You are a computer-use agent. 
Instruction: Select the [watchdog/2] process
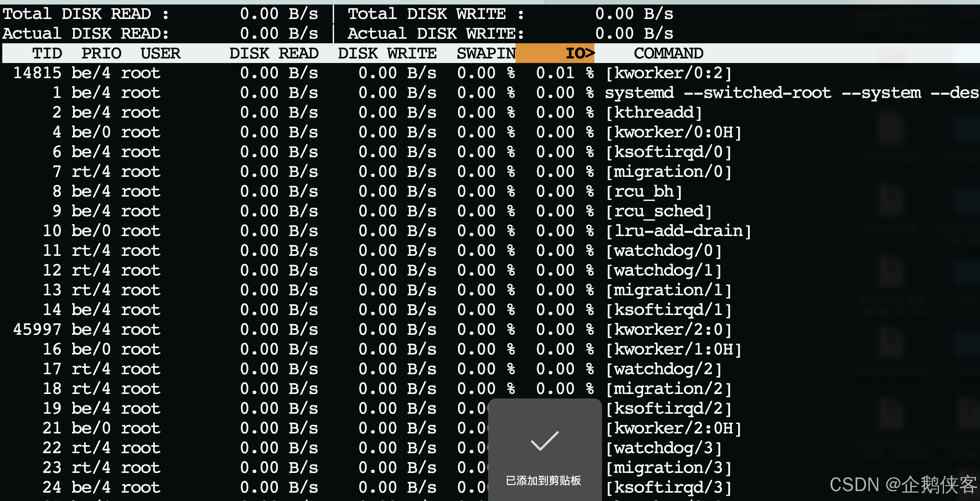tap(663, 369)
